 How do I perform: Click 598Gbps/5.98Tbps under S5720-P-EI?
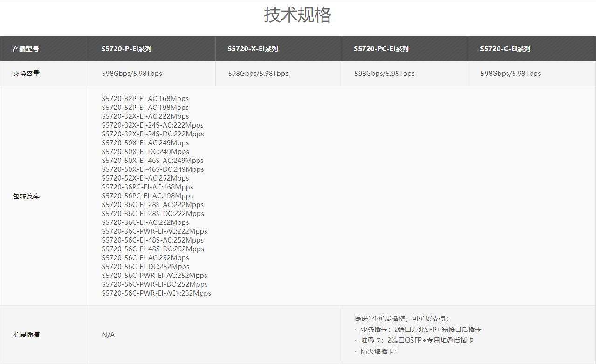point(132,74)
